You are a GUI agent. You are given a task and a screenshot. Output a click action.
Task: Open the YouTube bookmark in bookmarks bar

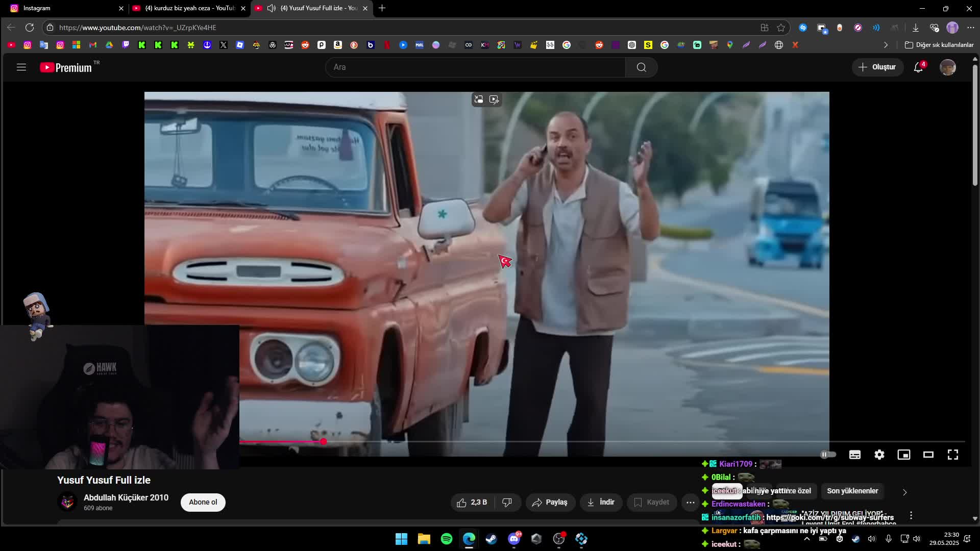[x=11, y=45]
